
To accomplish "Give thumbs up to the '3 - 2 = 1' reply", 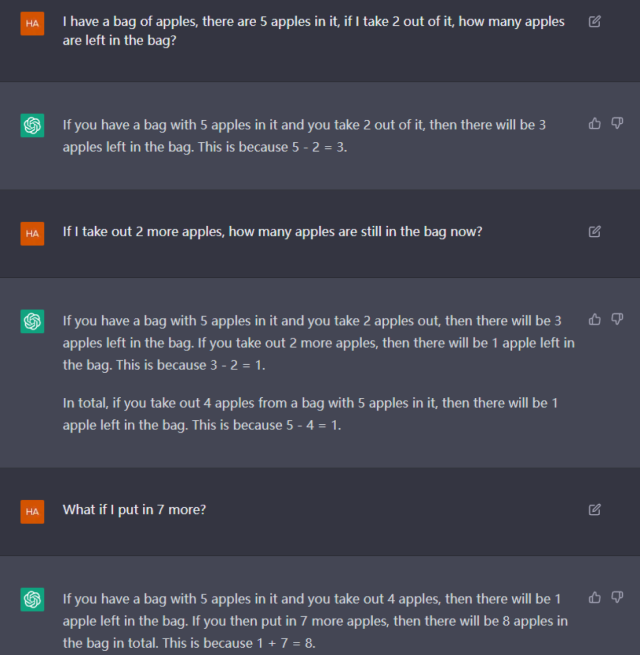I will point(595,320).
